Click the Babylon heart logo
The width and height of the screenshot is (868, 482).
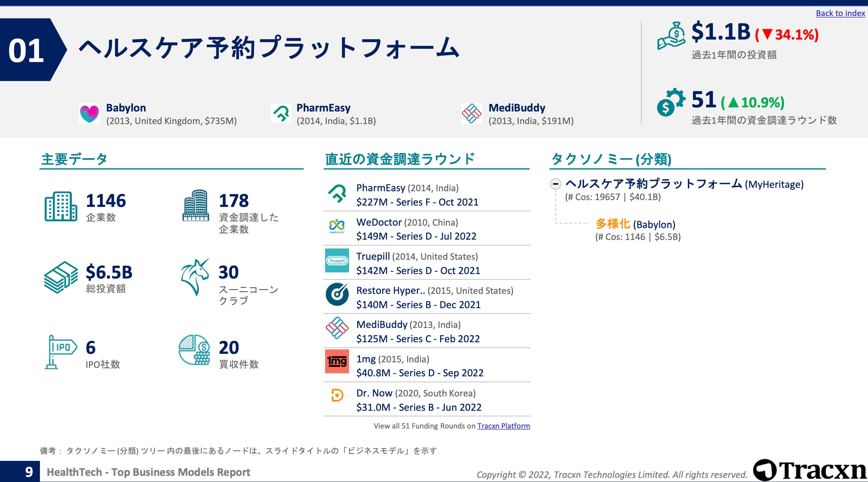[89, 114]
